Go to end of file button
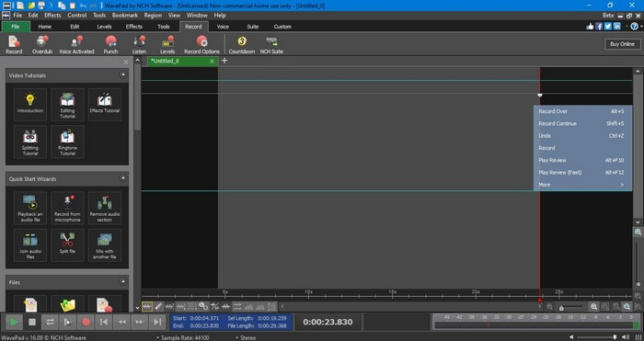Viewport: 644px width, 341px height. pyautogui.click(x=157, y=322)
